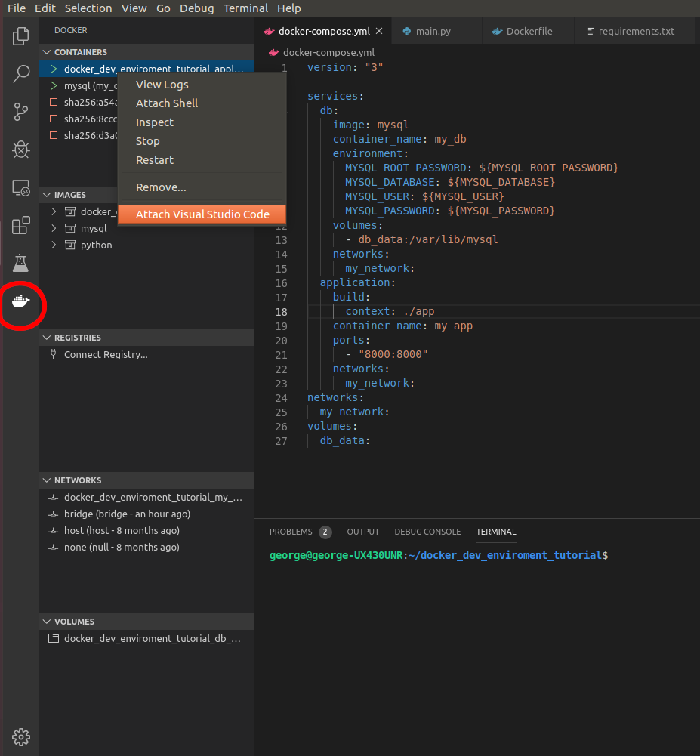Select docker_dev_enviroment_tutorial_my_ network entry
Screen dimensions: 700x756
(147, 497)
